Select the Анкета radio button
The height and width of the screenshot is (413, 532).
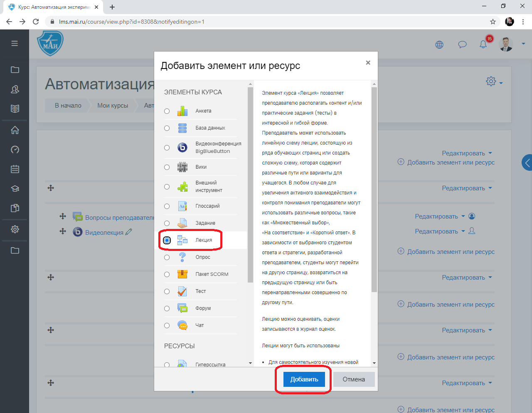coord(167,111)
